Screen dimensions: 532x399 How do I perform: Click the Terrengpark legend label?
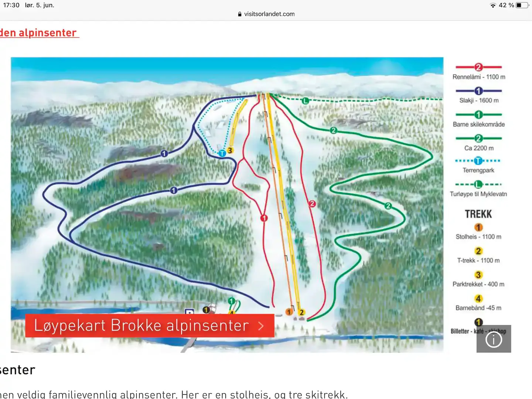point(478,170)
